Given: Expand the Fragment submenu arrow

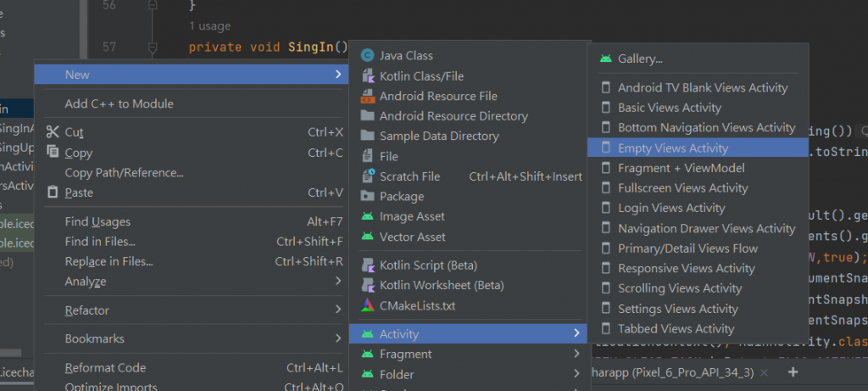Looking at the screenshot, I should click(577, 354).
